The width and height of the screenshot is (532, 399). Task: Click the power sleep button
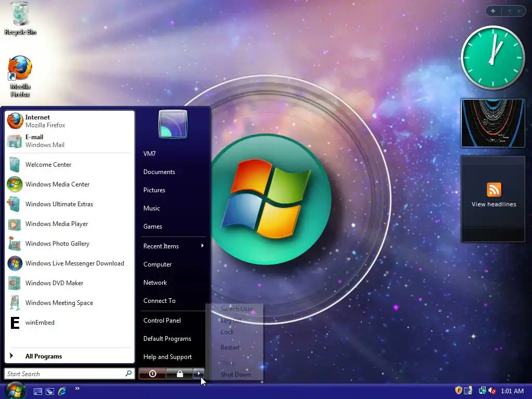coord(152,374)
